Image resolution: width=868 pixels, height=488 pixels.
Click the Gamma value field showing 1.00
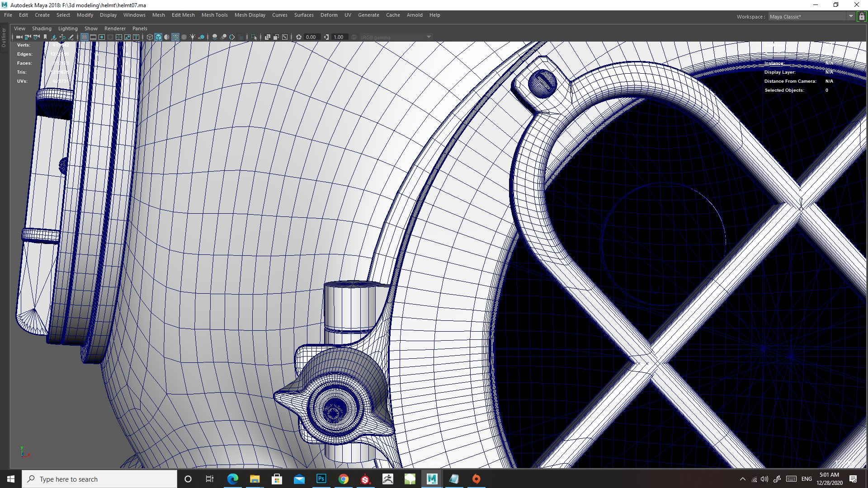point(340,37)
